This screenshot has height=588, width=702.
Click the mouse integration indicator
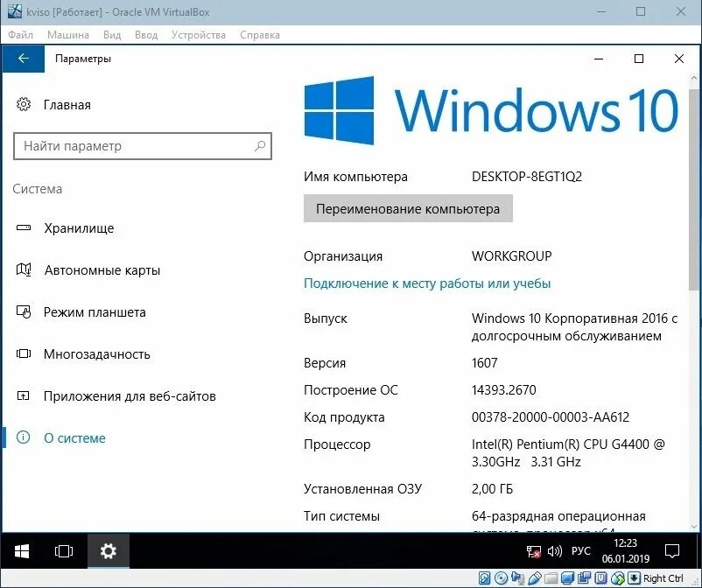617,578
